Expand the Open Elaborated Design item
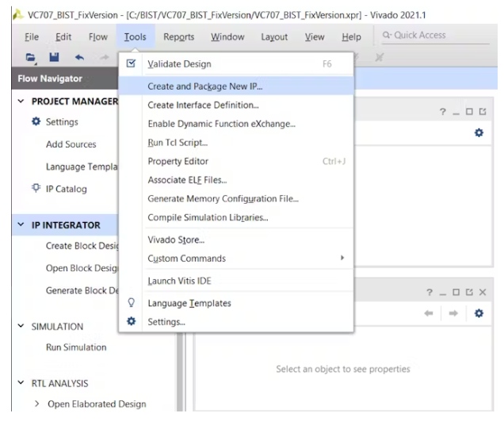504x421 pixels. (x=36, y=404)
